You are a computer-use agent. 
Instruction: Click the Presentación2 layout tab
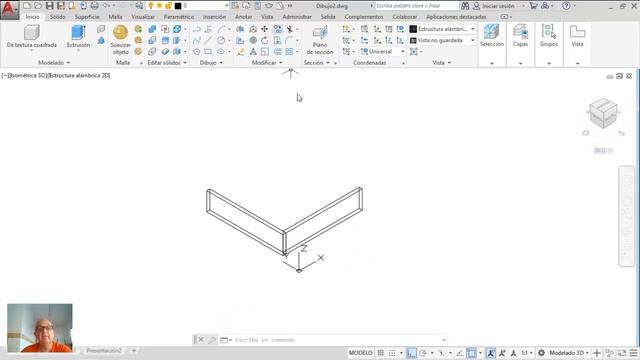click(x=104, y=351)
